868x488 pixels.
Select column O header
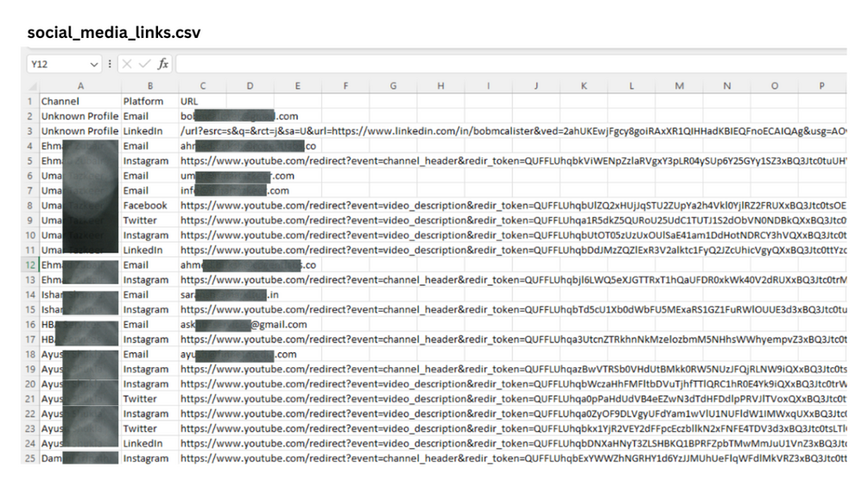click(x=775, y=86)
